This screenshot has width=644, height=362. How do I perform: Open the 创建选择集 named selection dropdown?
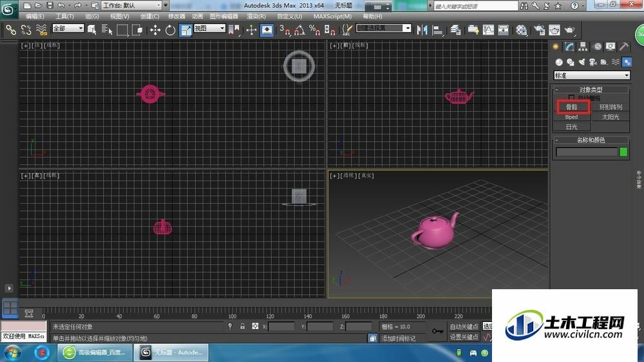point(383,28)
